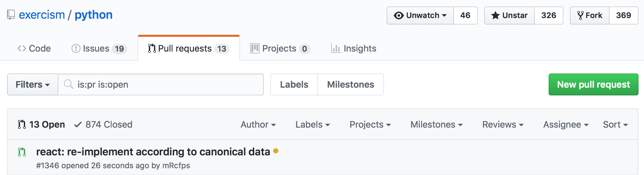
Task: Open the Milestones button next to Labels
Action: (x=351, y=84)
